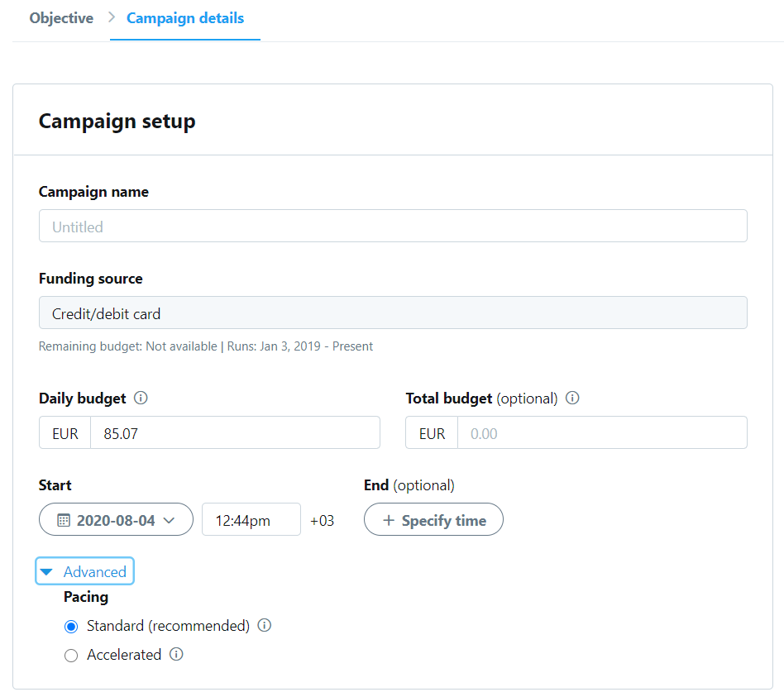This screenshot has width=784, height=692.
Task: Click the Campaign name Untitled field
Action: point(393,226)
